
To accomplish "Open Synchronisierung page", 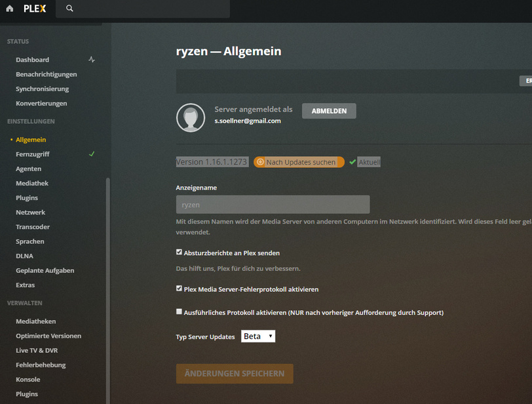I will coord(43,89).
